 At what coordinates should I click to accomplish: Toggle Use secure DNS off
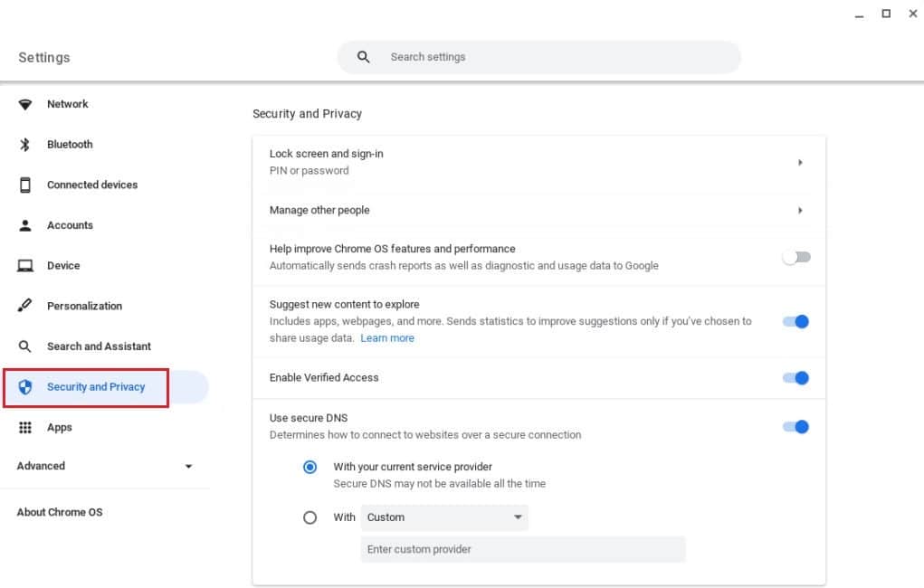tap(795, 426)
